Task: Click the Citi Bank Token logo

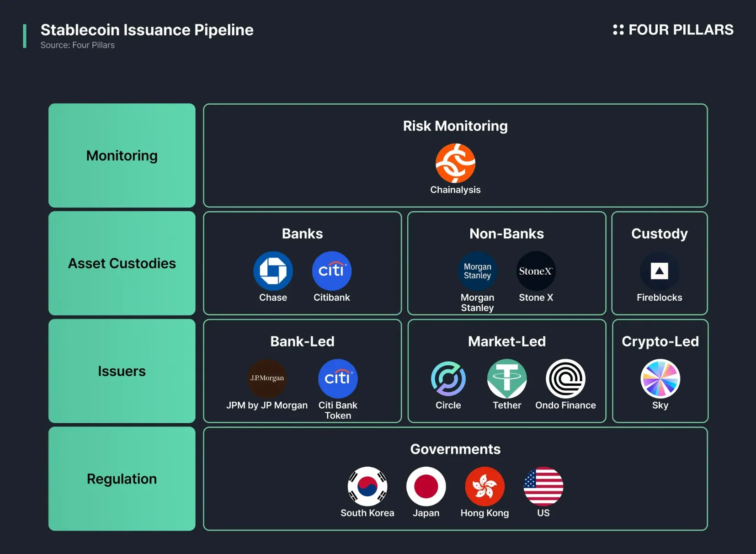Action: pyautogui.click(x=338, y=378)
